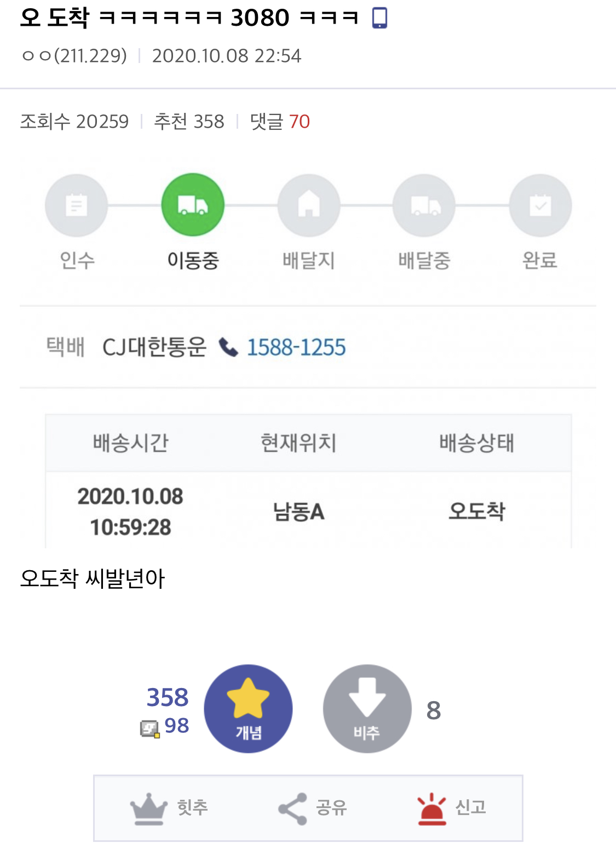
Task: Click the 배송시간 column header
Action: [130, 443]
